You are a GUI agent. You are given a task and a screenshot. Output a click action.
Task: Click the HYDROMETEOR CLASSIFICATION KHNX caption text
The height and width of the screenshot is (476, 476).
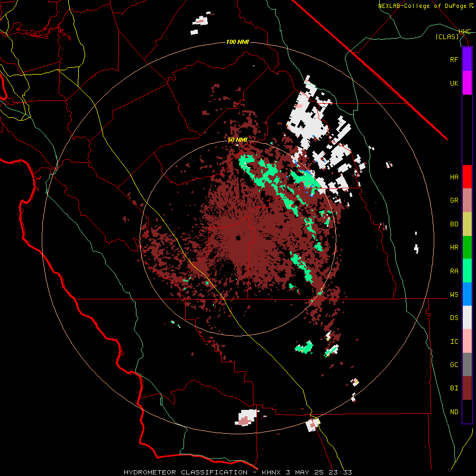tap(238, 472)
